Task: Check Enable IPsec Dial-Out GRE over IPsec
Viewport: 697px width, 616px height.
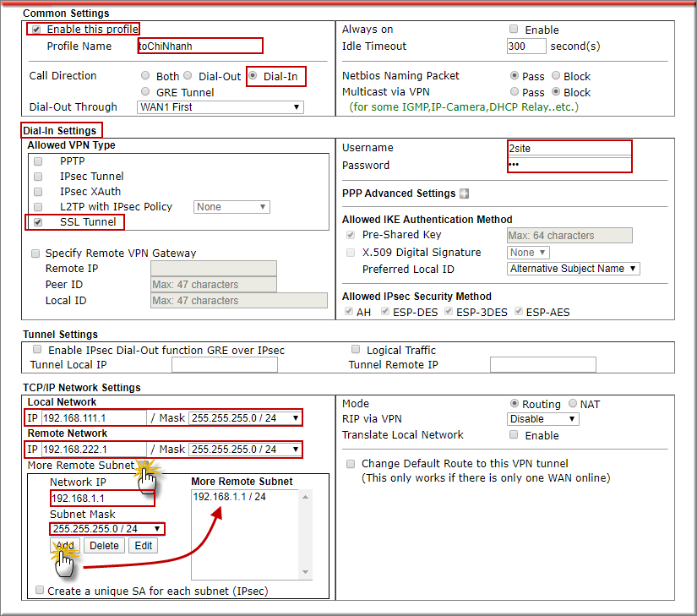Action: click(37, 349)
